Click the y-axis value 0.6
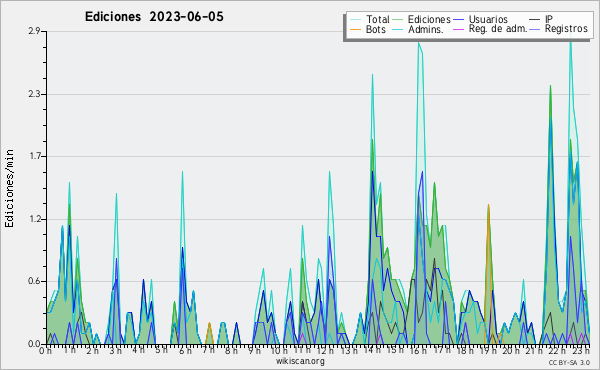 pyautogui.click(x=34, y=281)
